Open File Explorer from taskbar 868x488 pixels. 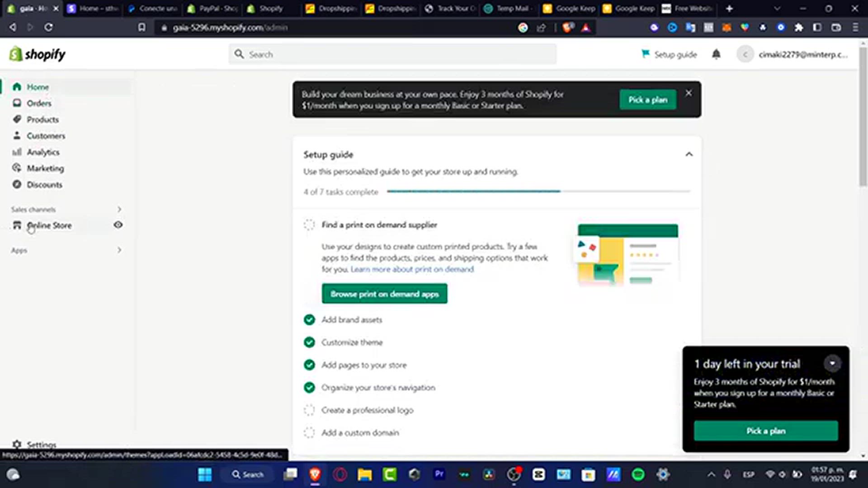click(x=364, y=474)
